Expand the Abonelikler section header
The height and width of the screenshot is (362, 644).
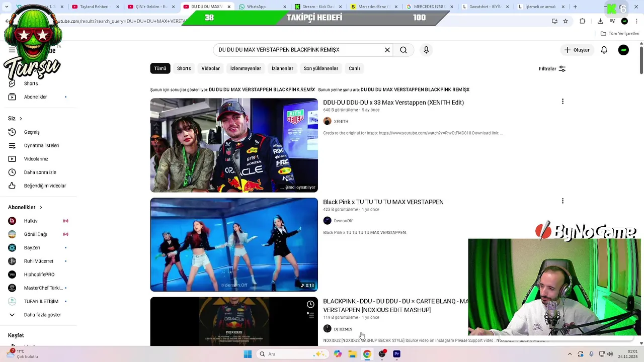pyautogui.click(x=25, y=207)
